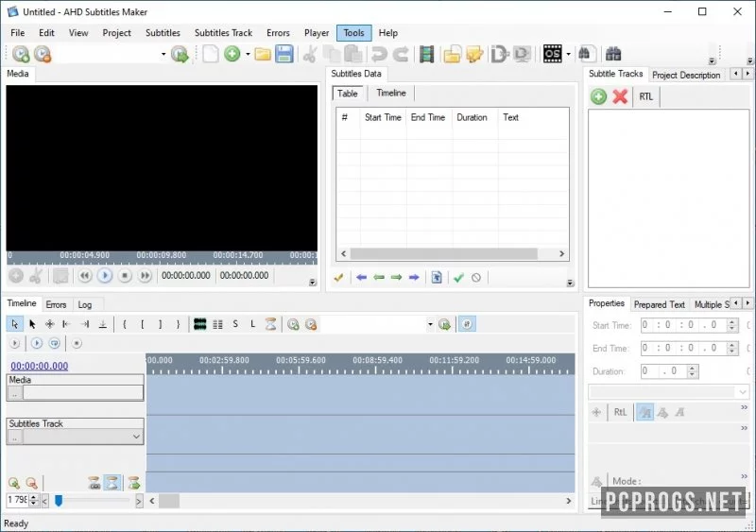Viewport: 756px width, 532px height.
Task: Click the green plus add icon in top toolbar
Action: pyautogui.click(x=232, y=54)
